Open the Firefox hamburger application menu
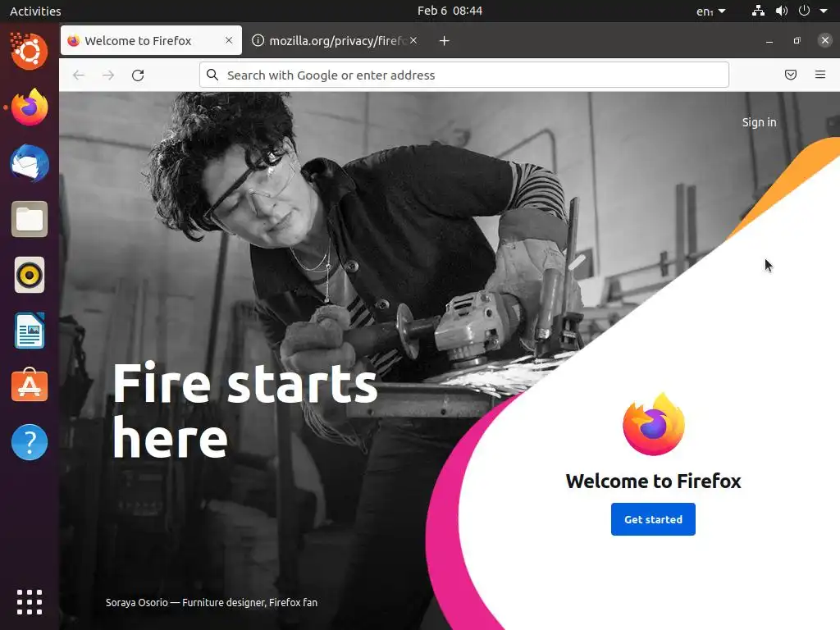Screen dimensions: 840x630 pos(819,75)
